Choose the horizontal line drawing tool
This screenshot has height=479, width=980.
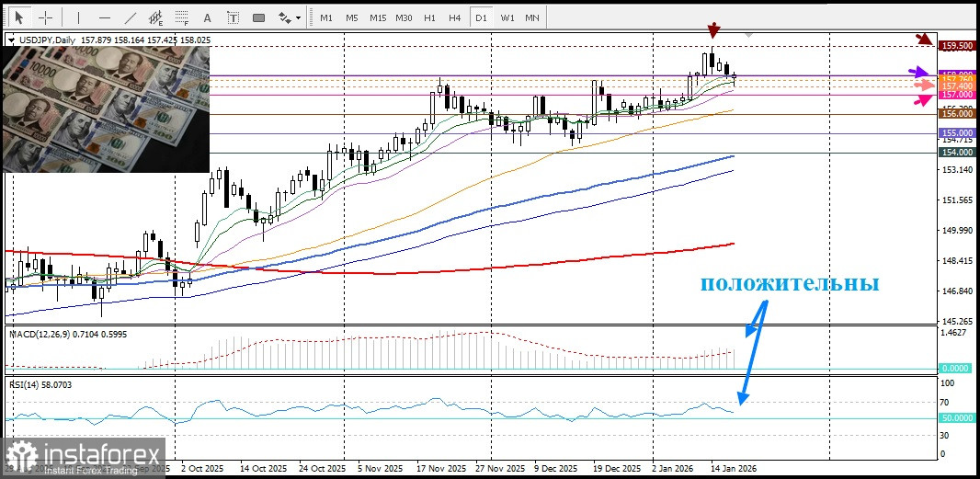tap(104, 17)
